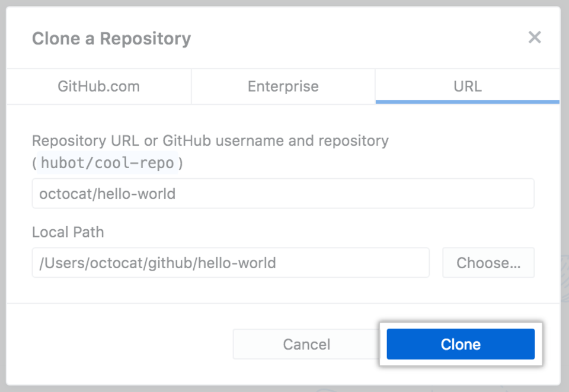
Task: Start cloning octocat/hello-world
Action: pyautogui.click(x=461, y=344)
